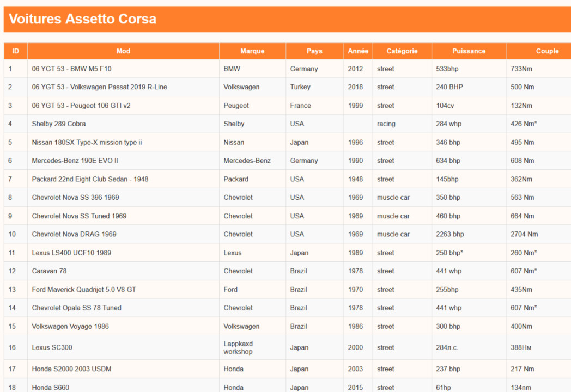Click the '284 whp' power value
Image resolution: width=571 pixels, height=392 pixels.
point(448,124)
